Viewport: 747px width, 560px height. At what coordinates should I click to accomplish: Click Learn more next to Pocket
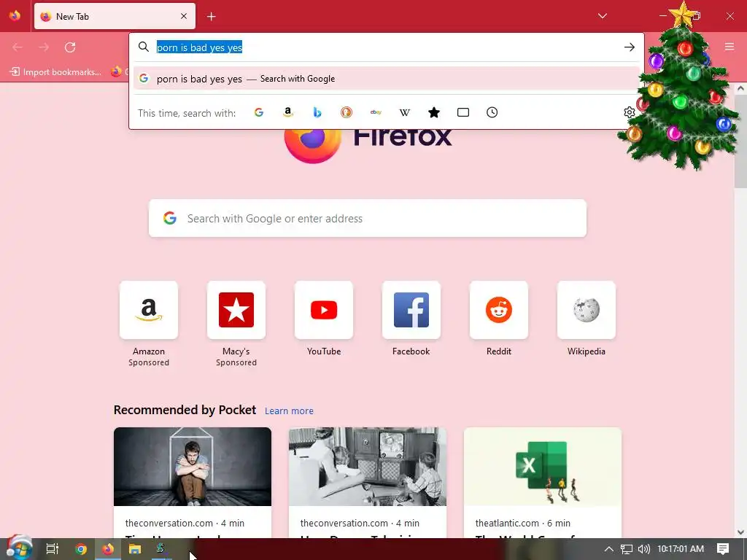tap(289, 411)
